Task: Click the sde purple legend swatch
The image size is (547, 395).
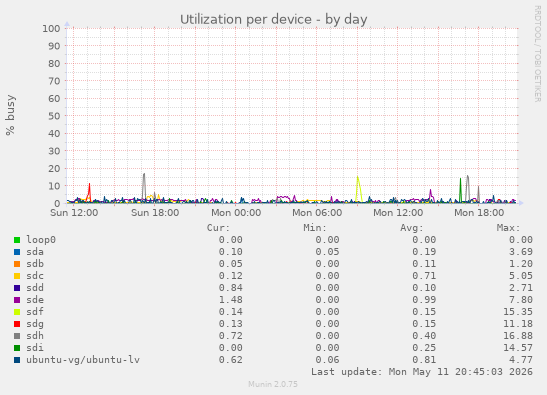Action: [x=17, y=300]
